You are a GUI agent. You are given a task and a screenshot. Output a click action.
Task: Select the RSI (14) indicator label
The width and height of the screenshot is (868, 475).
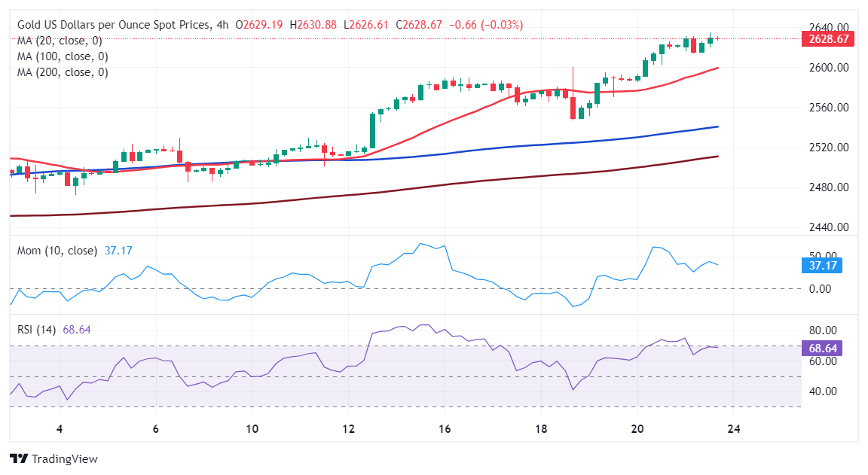click(36, 330)
